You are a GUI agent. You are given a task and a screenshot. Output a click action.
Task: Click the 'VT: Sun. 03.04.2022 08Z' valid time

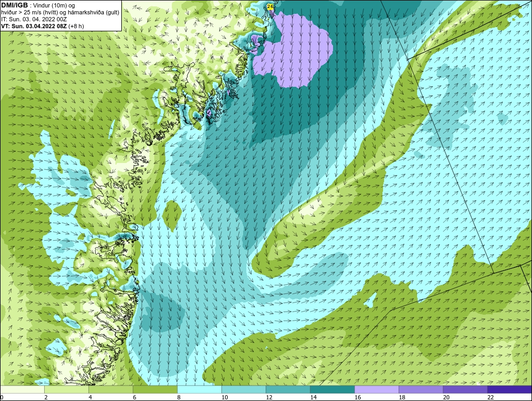34,26
